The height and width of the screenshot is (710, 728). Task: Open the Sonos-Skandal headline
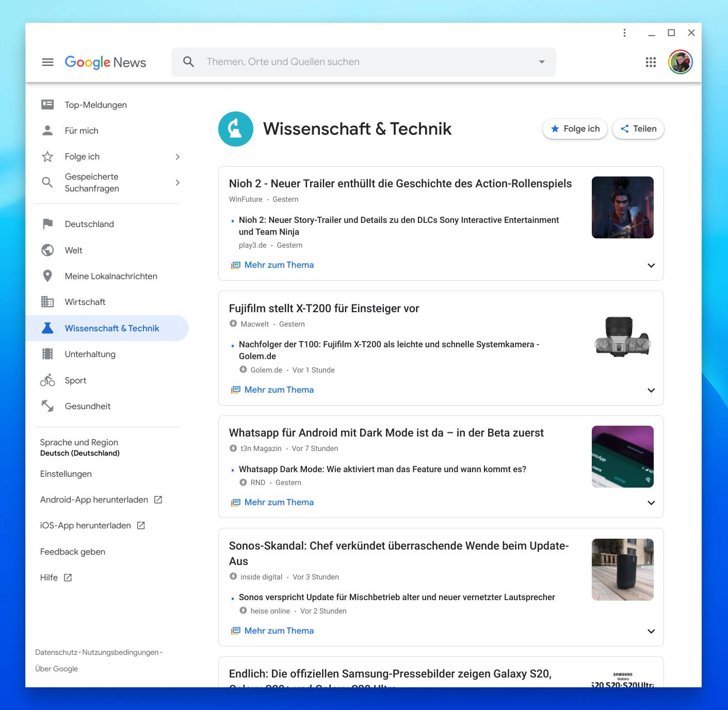click(x=399, y=553)
